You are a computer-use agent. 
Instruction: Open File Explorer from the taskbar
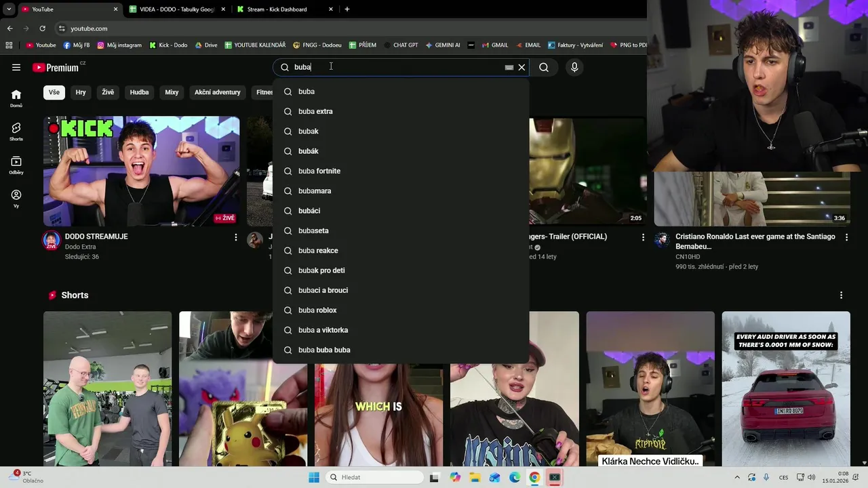click(475, 477)
